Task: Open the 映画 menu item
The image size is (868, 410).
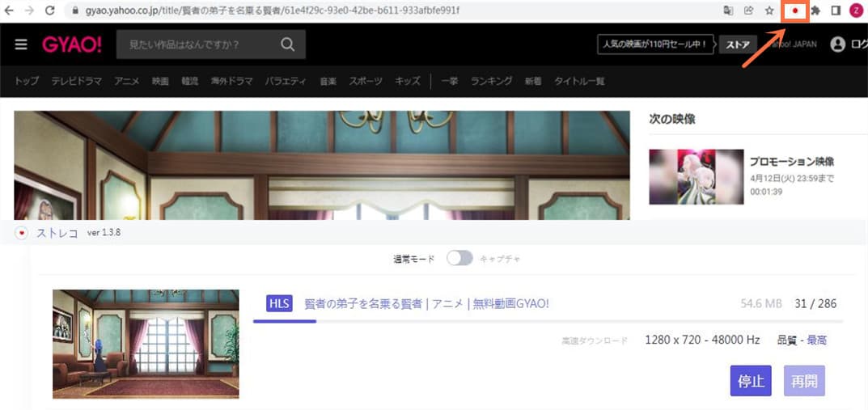Action: (160, 82)
